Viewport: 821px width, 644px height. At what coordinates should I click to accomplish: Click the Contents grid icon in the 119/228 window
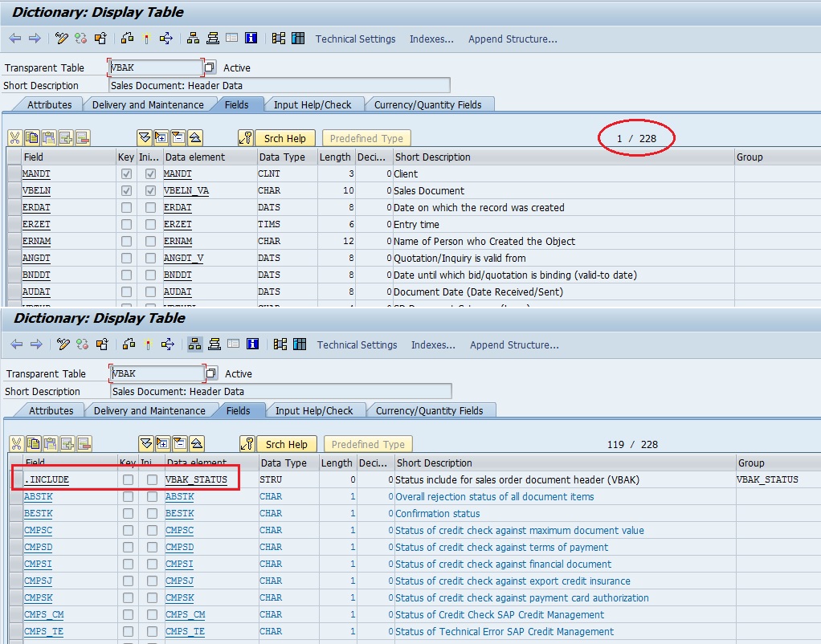click(300, 344)
